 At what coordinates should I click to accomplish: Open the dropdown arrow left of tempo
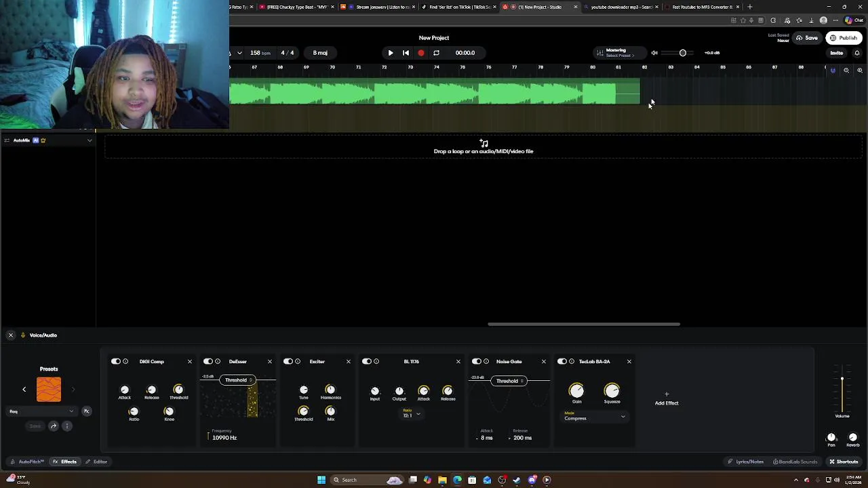(x=239, y=53)
